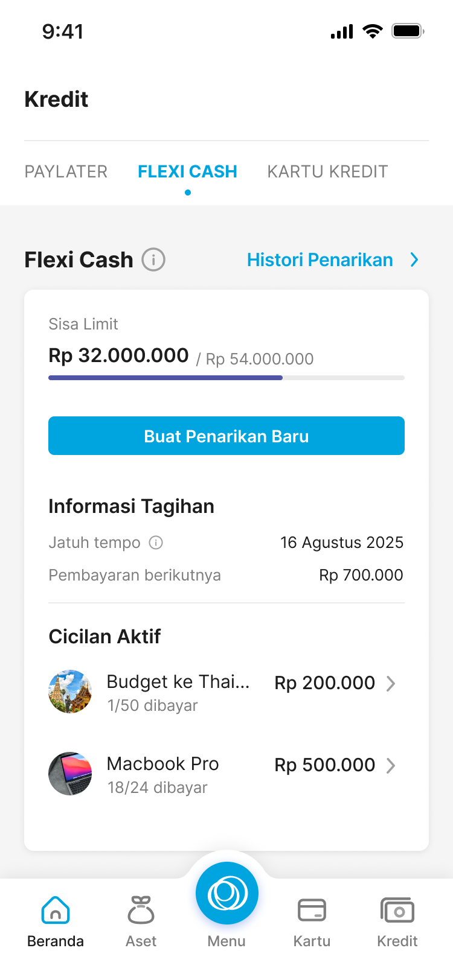Tap info icon next to Jatuh tempo
453x980 pixels.
click(x=156, y=542)
